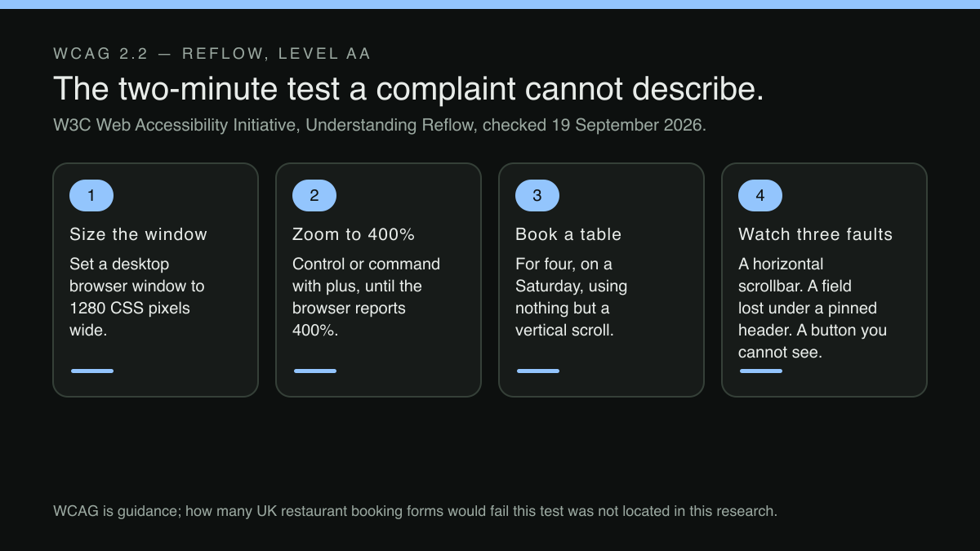Select the 'Book a table' heading

[x=568, y=234]
